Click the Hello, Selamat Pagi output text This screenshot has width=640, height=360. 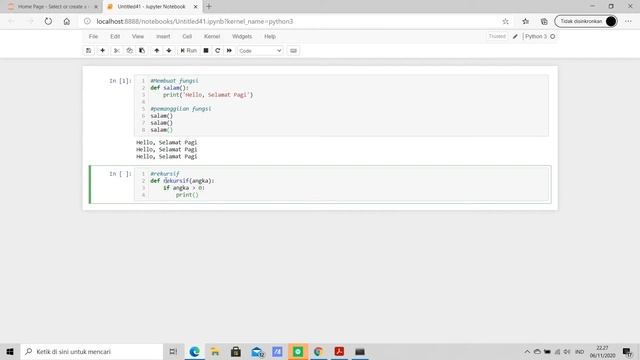[x=167, y=149]
